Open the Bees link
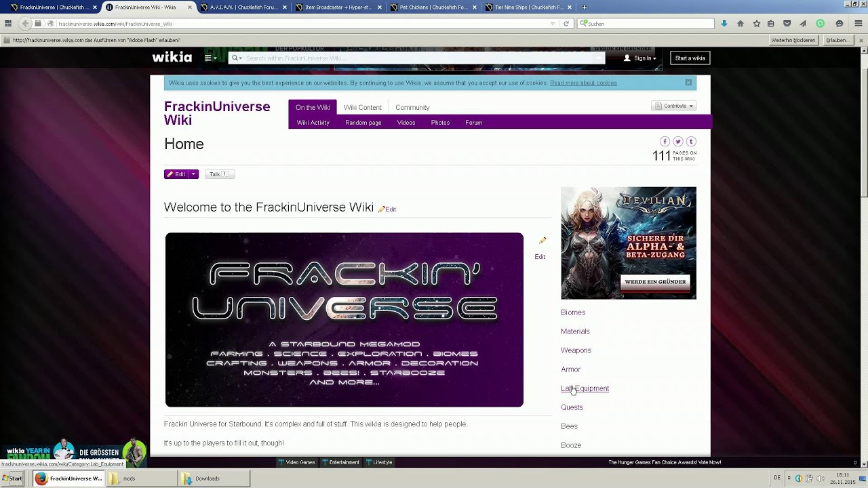868x488 pixels. (569, 426)
